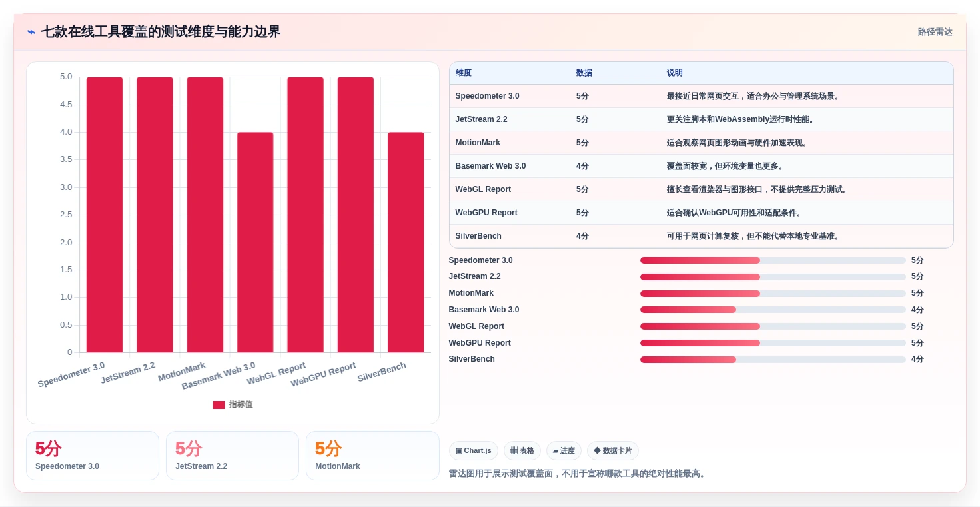Click 4分 beside Basemark Web 3.0 progress bar

pos(917,310)
